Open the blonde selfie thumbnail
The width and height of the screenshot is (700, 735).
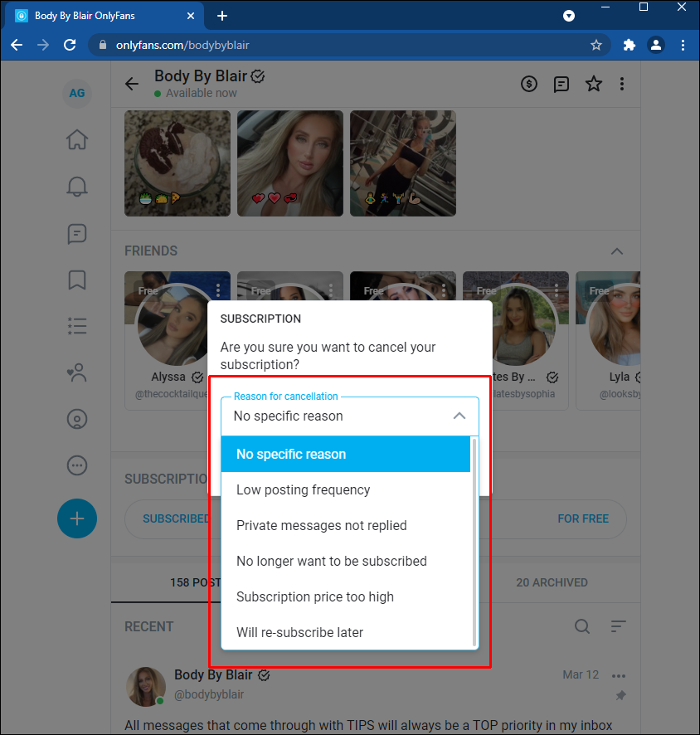pyautogui.click(x=290, y=163)
